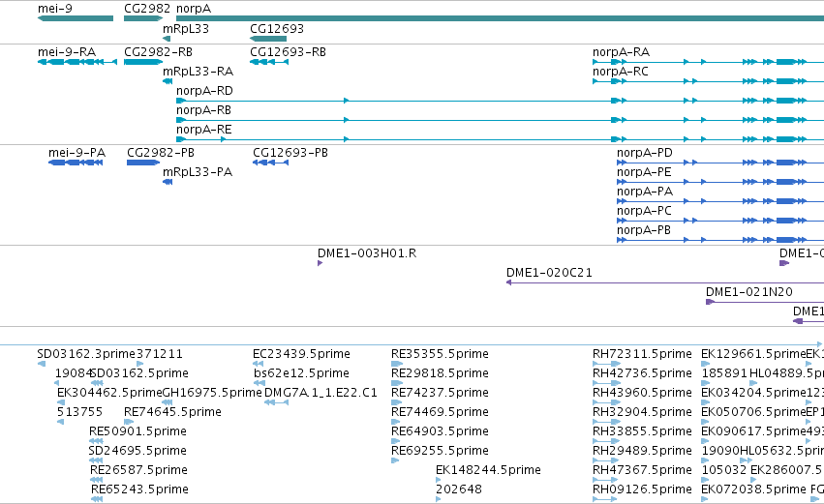Select the norpA-RB transcript label

click(203, 110)
